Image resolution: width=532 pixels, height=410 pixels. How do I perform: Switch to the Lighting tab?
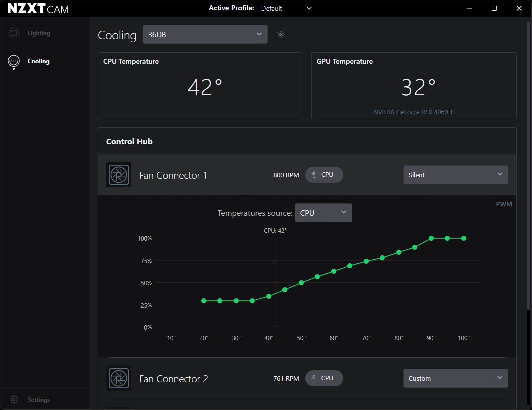[39, 33]
